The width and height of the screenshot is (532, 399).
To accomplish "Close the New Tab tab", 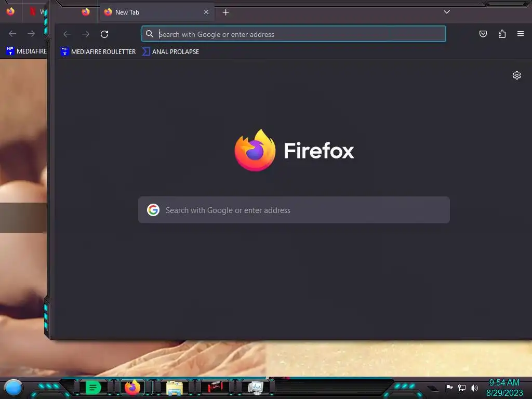I will [x=206, y=12].
